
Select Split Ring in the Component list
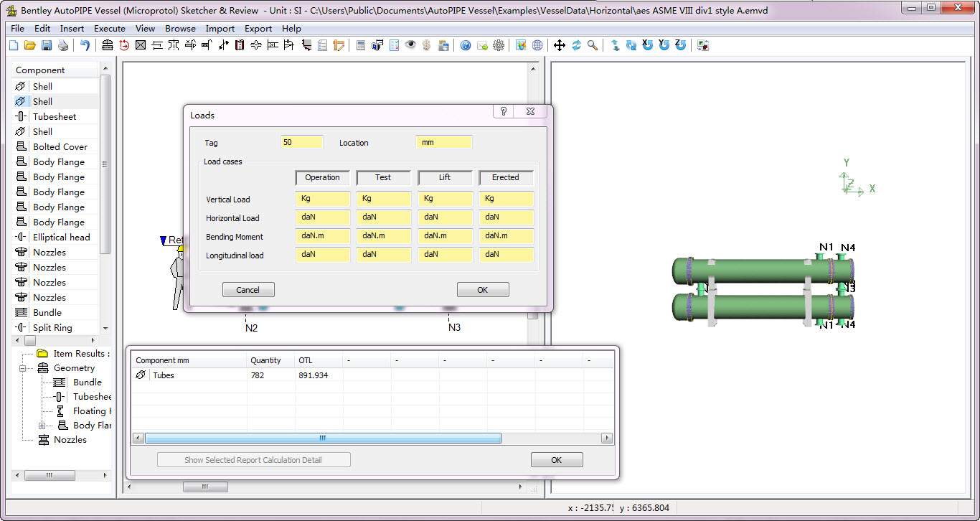[x=55, y=327]
